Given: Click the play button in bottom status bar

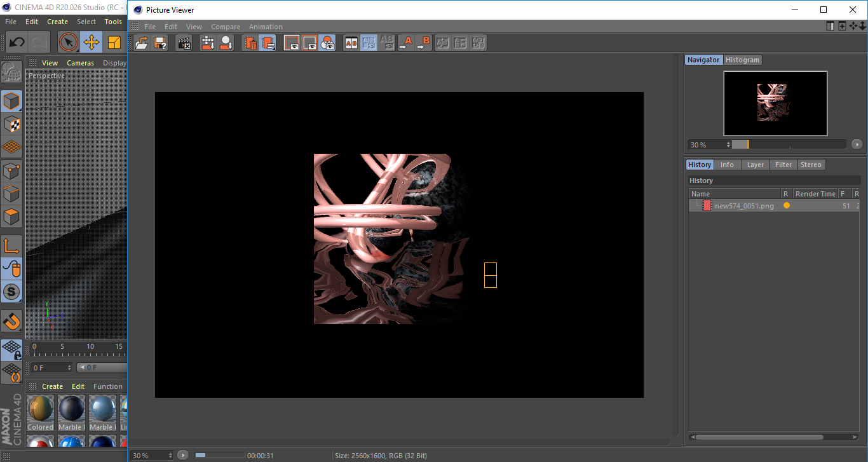Looking at the screenshot, I should tap(183, 455).
